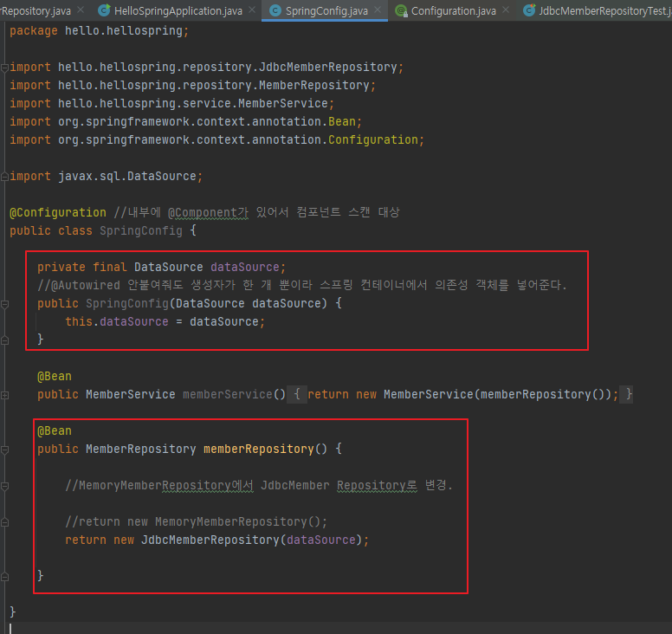Collapse the memberRepository() method fold marker

[x=4, y=450]
